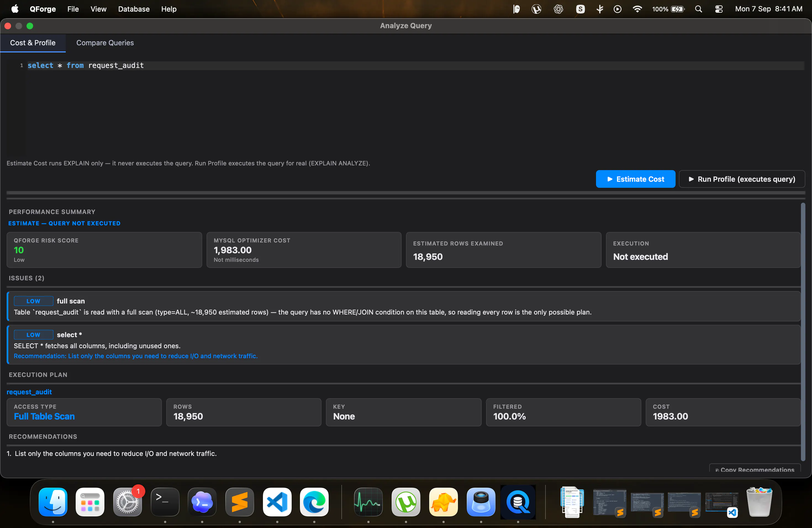Open the Help menu

pyautogui.click(x=168, y=9)
